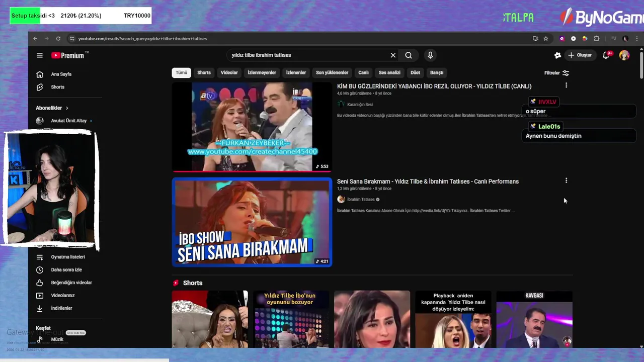Open the white circle extension icon
The width and height of the screenshot is (644, 362).
[x=573, y=39]
